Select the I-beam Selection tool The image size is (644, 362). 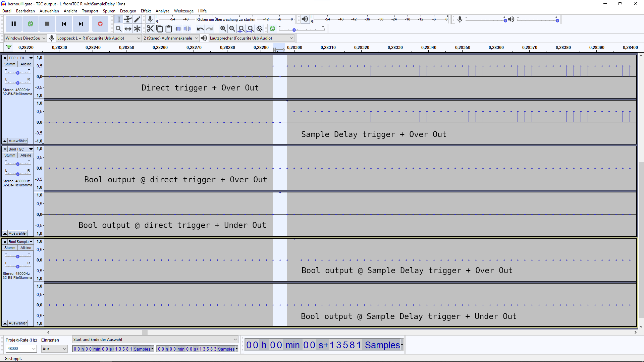coord(119,19)
